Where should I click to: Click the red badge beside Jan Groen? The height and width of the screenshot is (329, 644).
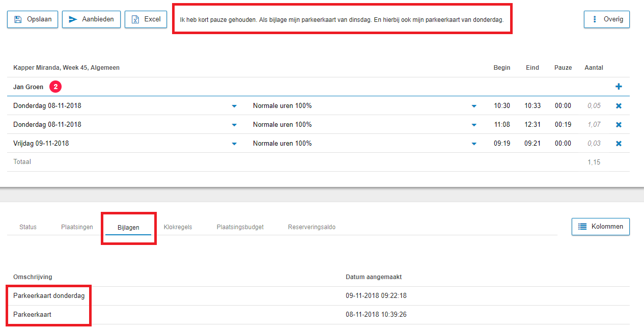[55, 87]
